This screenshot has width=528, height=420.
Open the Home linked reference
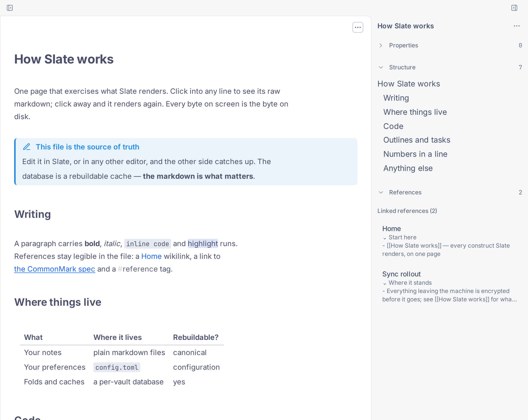pos(391,229)
